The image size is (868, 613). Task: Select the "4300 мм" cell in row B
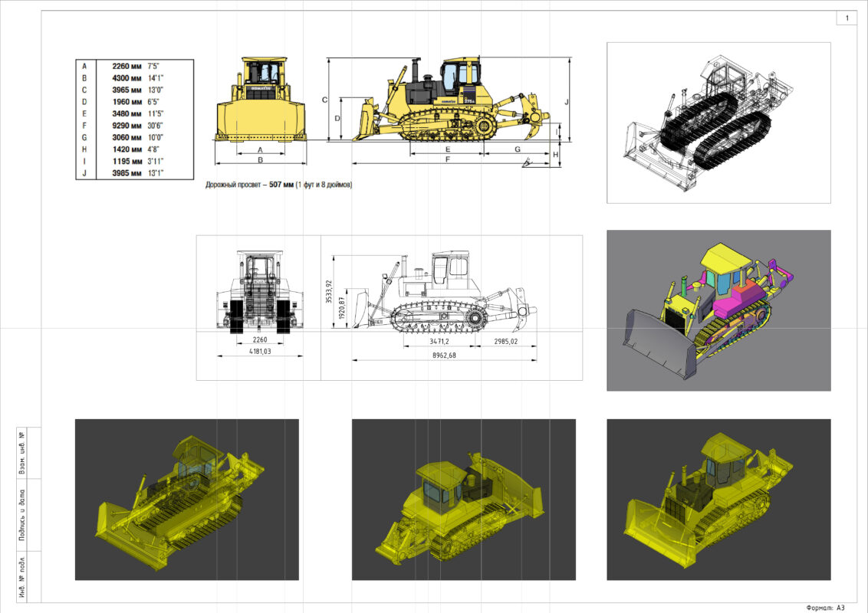(x=127, y=79)
